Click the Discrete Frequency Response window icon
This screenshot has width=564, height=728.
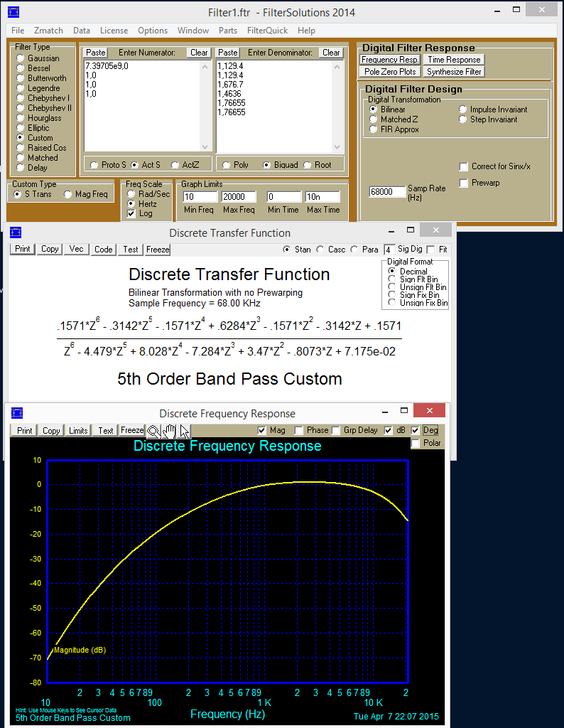point(17,413)
